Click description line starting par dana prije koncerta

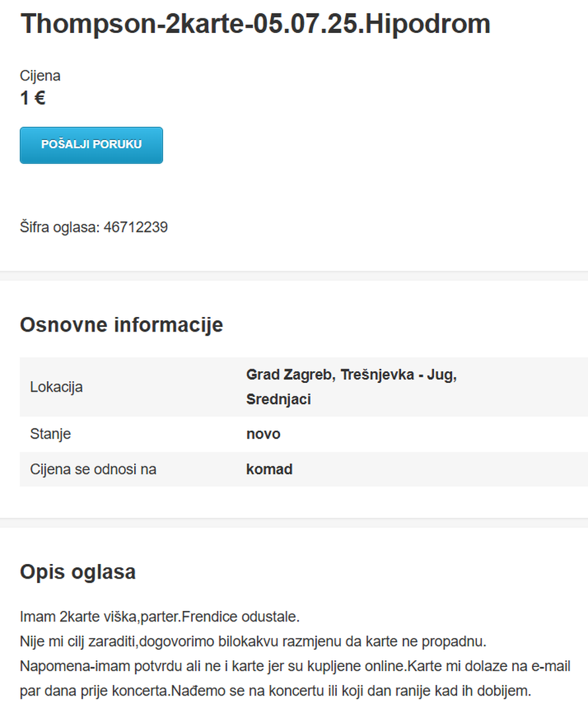(276, 691)
